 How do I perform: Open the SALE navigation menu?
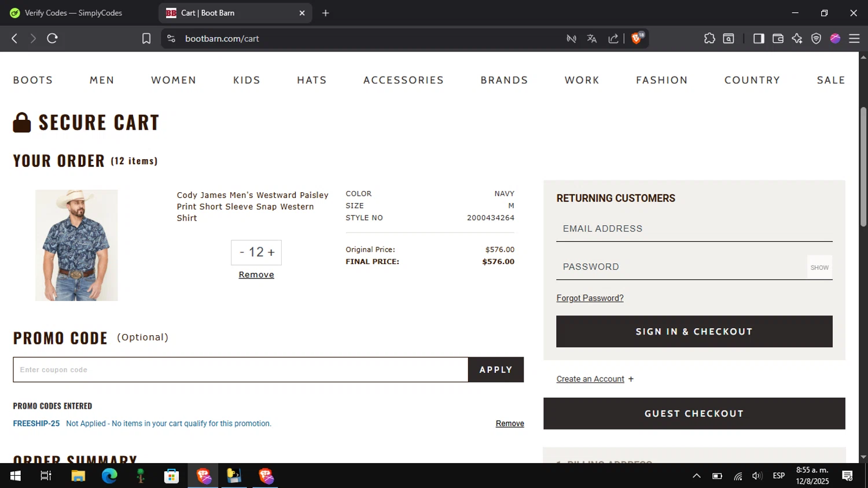(x=831, y=80)
